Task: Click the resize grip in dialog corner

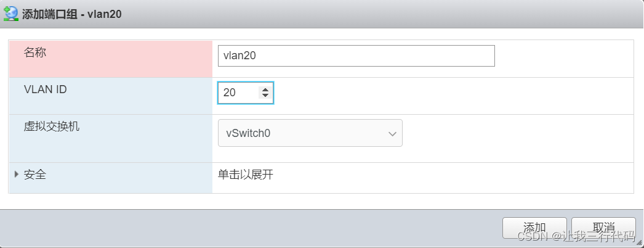Action: point(640,242)
